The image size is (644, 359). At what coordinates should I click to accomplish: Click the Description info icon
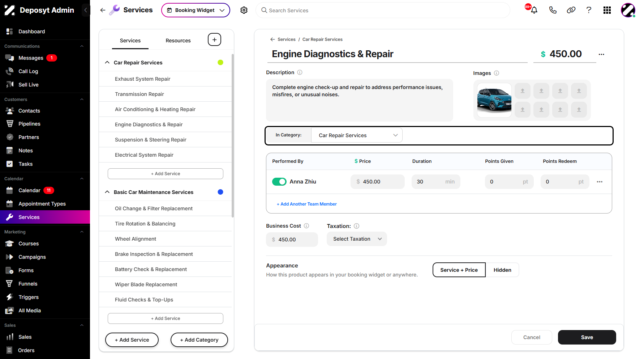click(300, 72)
